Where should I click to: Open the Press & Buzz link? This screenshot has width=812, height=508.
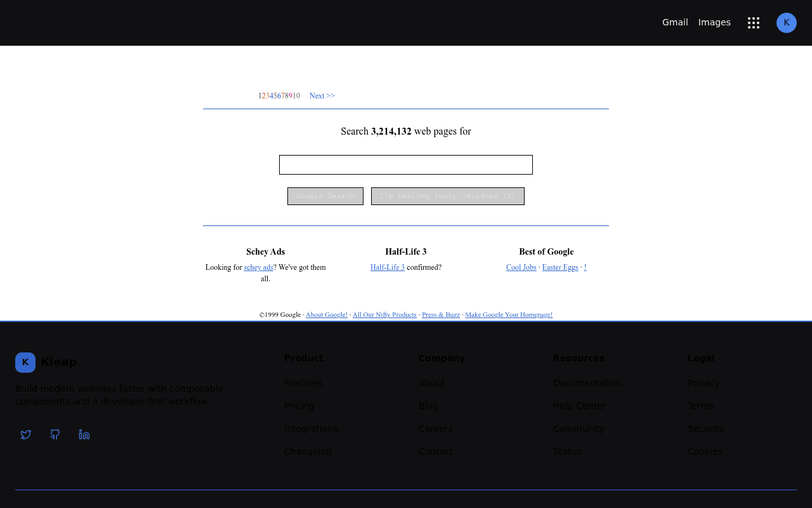click(x=441, y=314)
